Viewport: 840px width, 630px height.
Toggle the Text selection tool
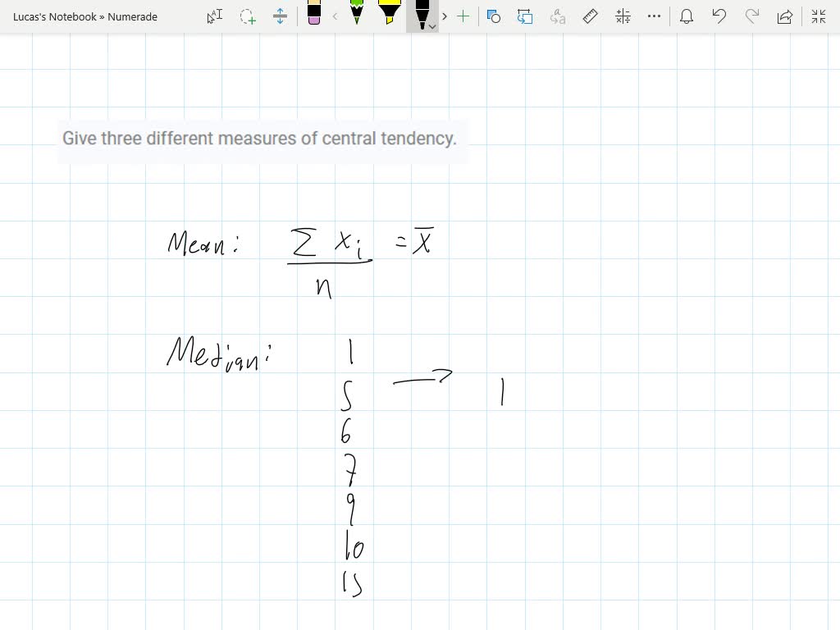coord(213,16)
